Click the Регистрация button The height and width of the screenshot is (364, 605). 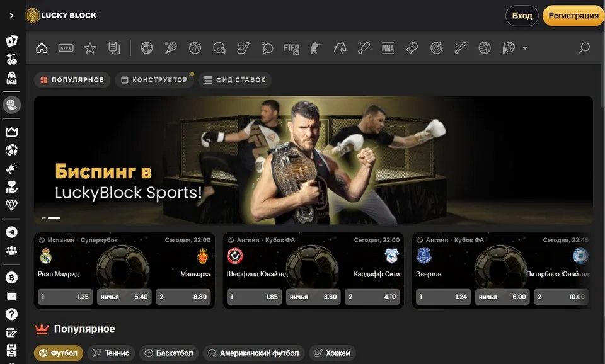point(573,16)
